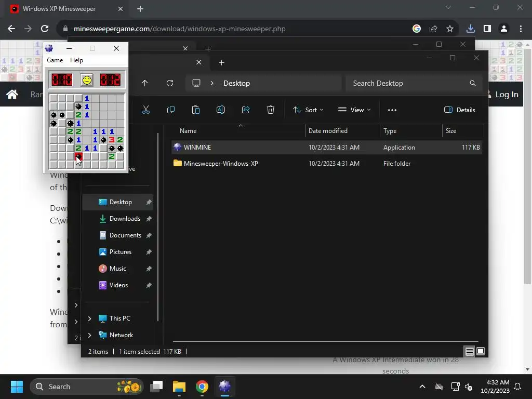Open Documents in the File Explorer sidebar
Viewport: 532px width, 399px height.
click(x=117, y=235)
